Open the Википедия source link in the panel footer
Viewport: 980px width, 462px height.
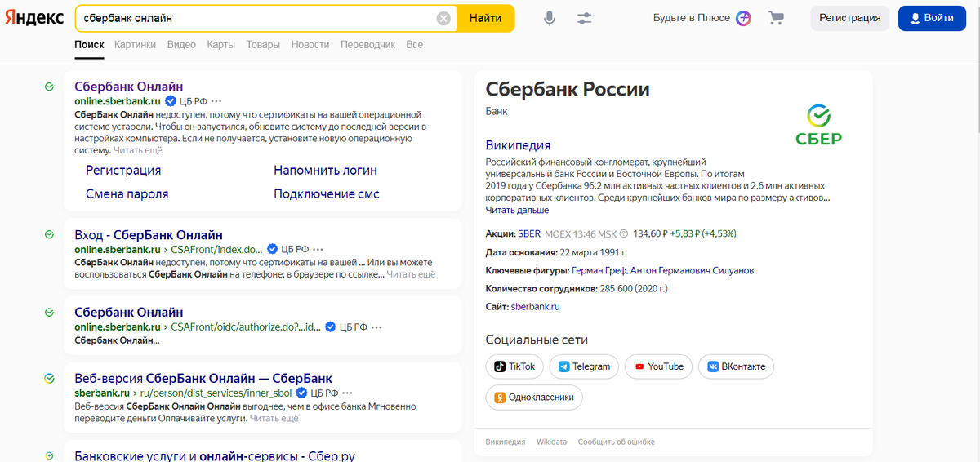coord(506,442)
